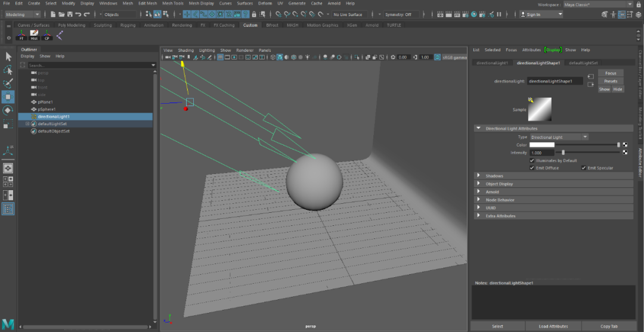Open the Mesh Tools menu

coord(173,4)
